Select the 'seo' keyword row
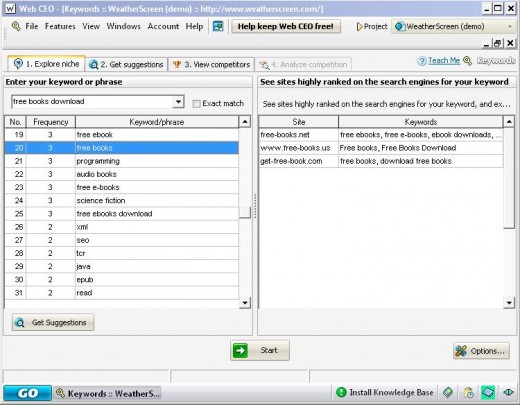 tap(122, 240)
